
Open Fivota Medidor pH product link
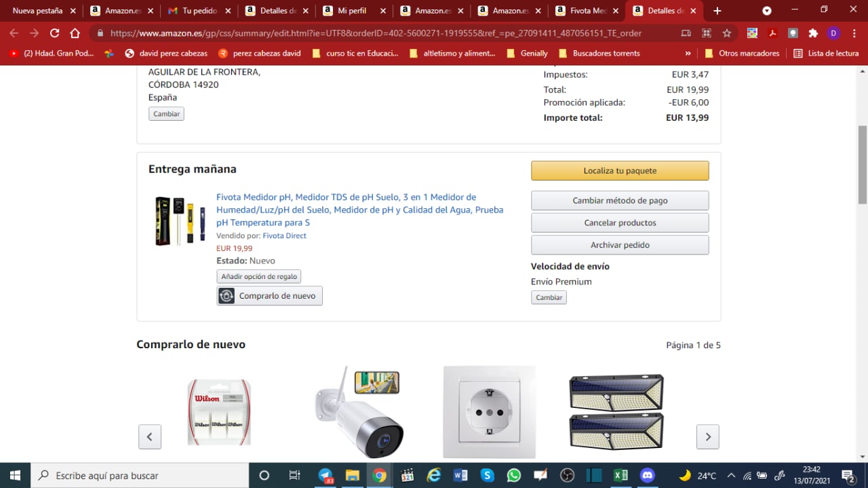pos(359,210)
